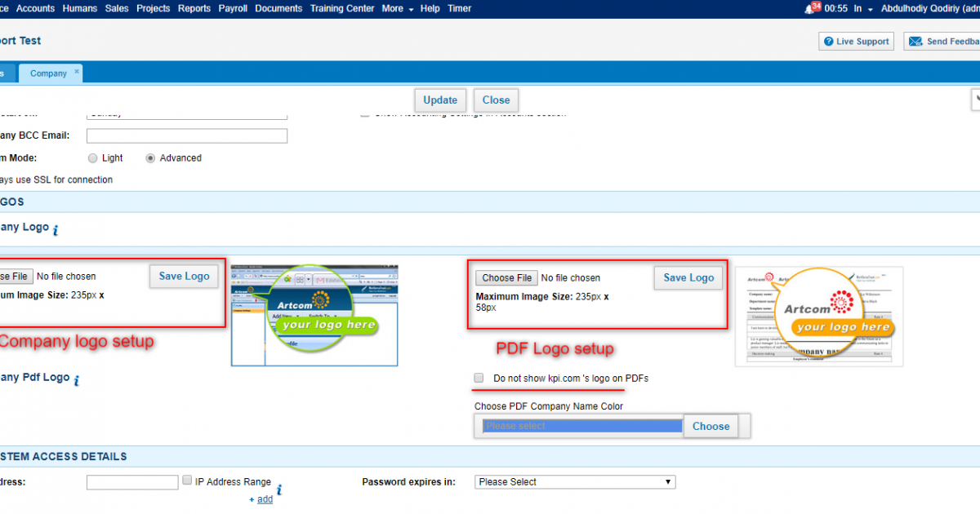Screen dimensions: 980x514
Task: Open the In status dropdown arrow
Action: 871,9
